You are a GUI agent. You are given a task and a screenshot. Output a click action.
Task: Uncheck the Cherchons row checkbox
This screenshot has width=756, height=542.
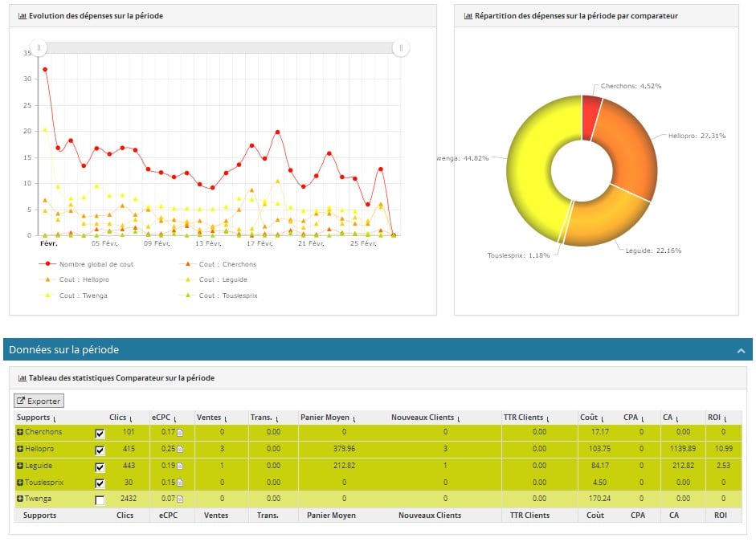[x=100, y=434]
